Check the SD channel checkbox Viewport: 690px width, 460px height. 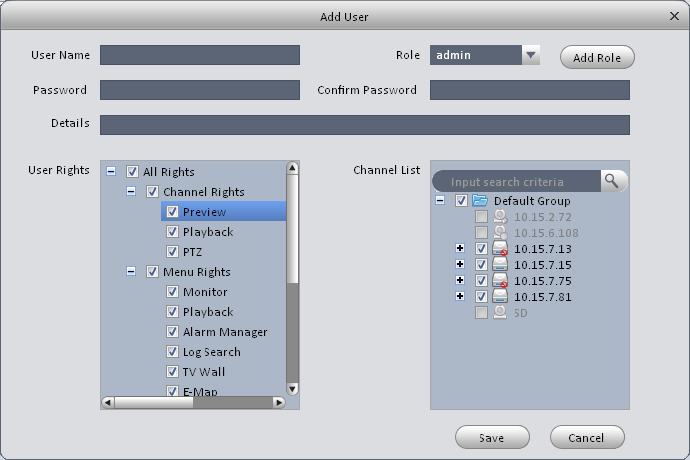click(x=481, y=313)
